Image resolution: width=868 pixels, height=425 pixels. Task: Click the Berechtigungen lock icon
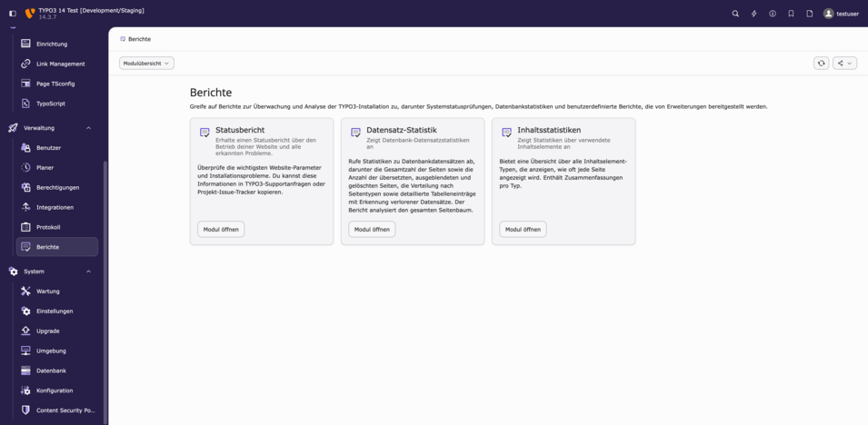[x=25, y=187]
